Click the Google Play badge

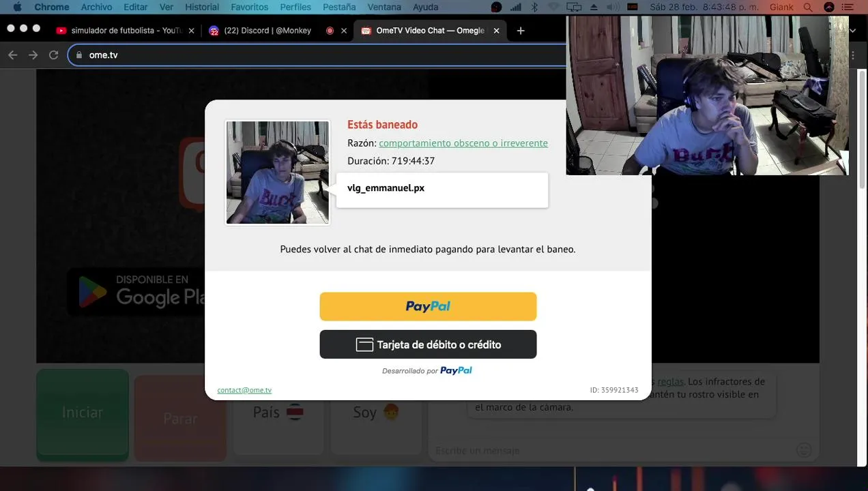click(x=136, y=292)
